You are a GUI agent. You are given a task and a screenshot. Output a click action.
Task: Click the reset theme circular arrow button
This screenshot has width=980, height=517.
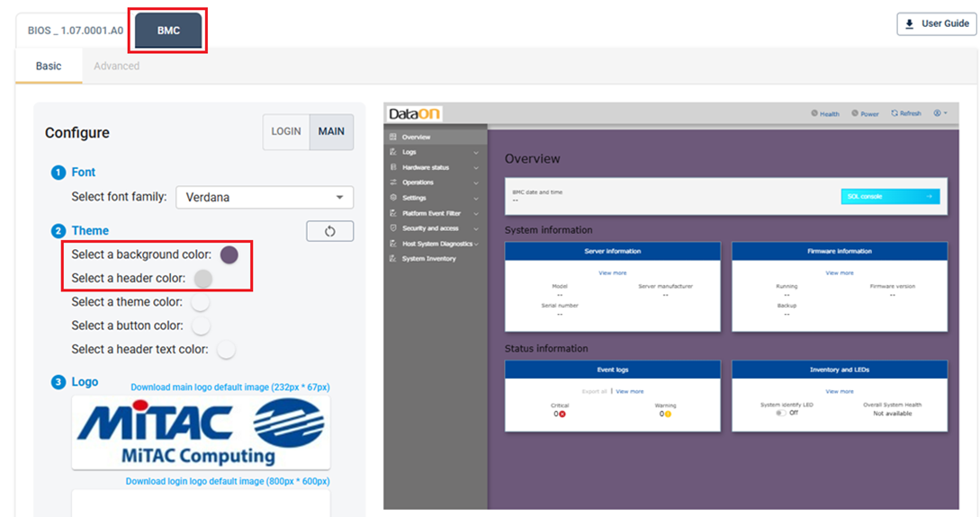click(329, 231)
